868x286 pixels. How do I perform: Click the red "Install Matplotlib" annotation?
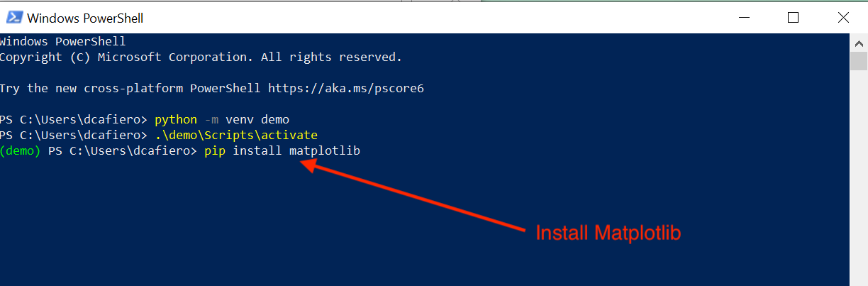pyautogui.click(x=608, y=233)
